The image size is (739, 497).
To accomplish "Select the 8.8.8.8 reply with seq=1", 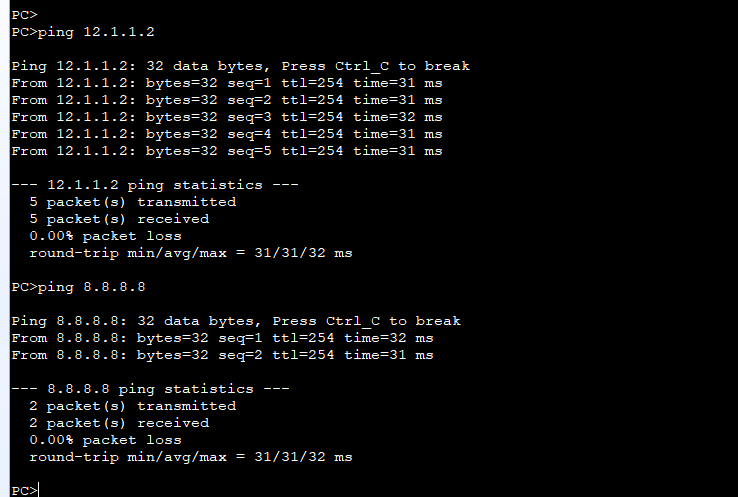I will click(222, 338).
